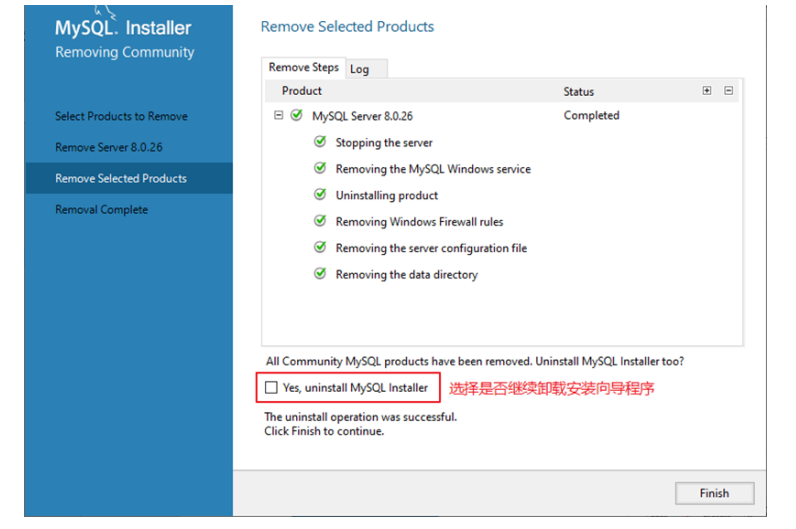Click collapse all minus icon in header

728,90
